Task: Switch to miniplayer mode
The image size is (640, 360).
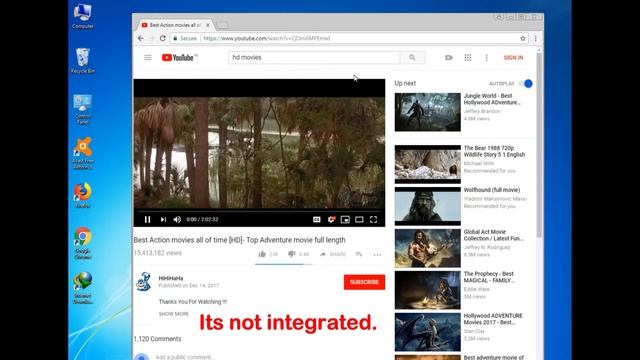Action: 345,220
